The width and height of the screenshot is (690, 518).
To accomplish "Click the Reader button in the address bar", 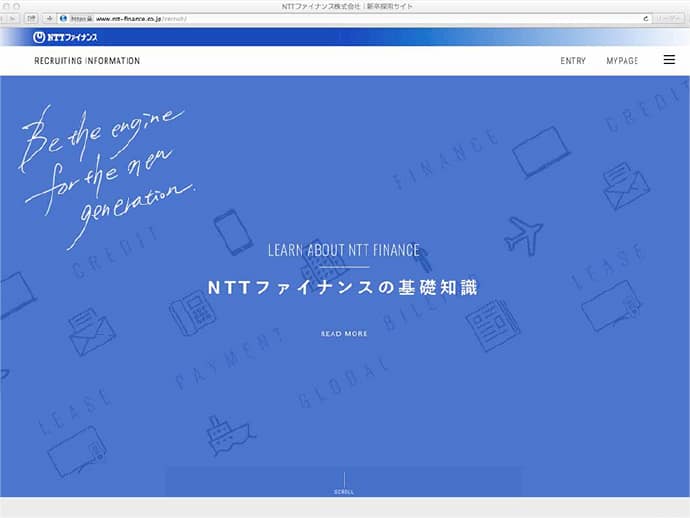I will coord(668,18).
